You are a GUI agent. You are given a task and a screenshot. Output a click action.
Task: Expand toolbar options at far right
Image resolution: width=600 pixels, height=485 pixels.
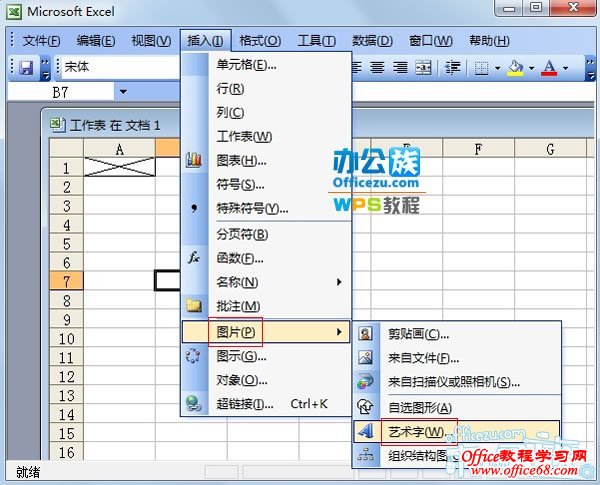tap(590, 68)
